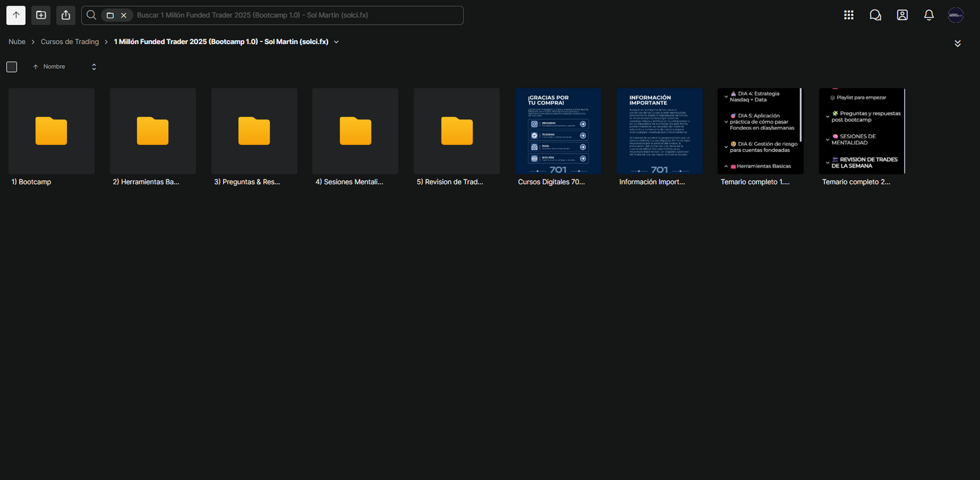Select the 5) Revision de Trad... folder tile
This screenshot has height=480, width=980.
click(x=457, y=131)
